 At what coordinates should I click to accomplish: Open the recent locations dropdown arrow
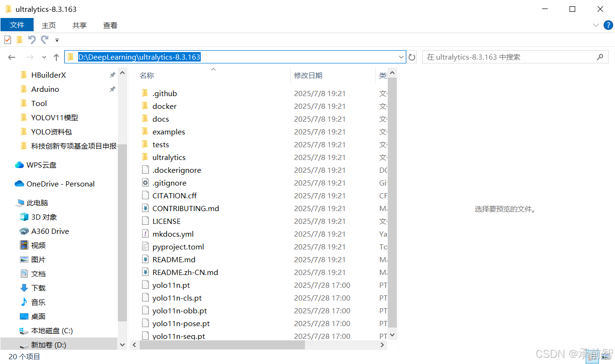[45, 57]
